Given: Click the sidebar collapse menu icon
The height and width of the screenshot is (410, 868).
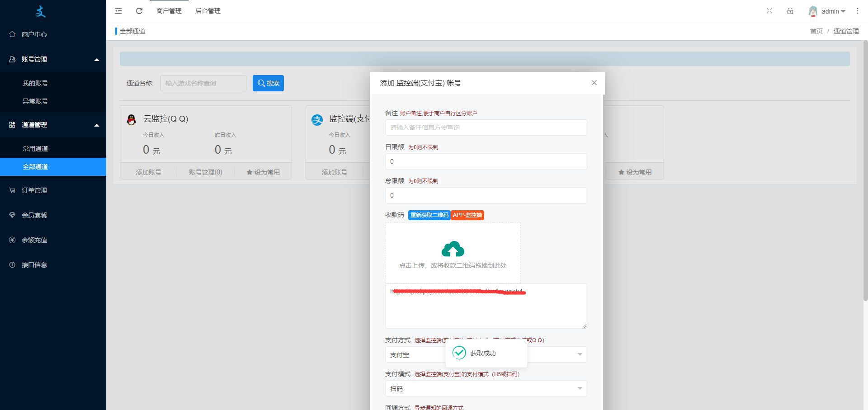Looking at the screenshot, I should point(118,11).
